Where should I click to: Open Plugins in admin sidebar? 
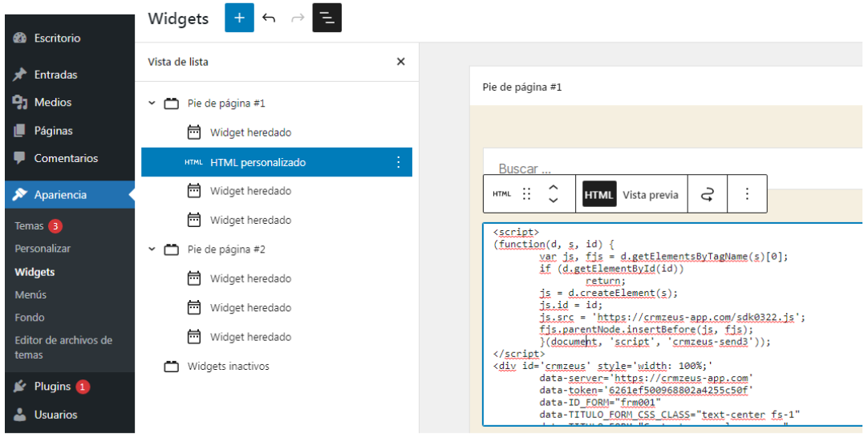tap(52, 387)
